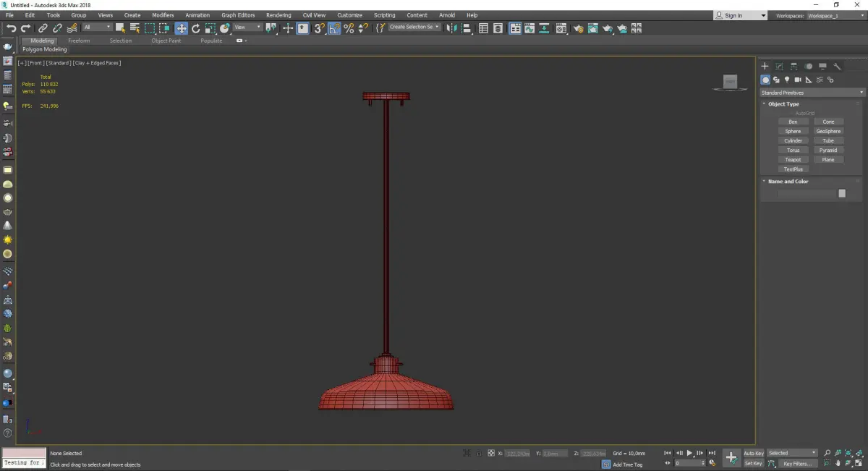
Task: Click the Play Animation button
Action: tap(689, 453)
